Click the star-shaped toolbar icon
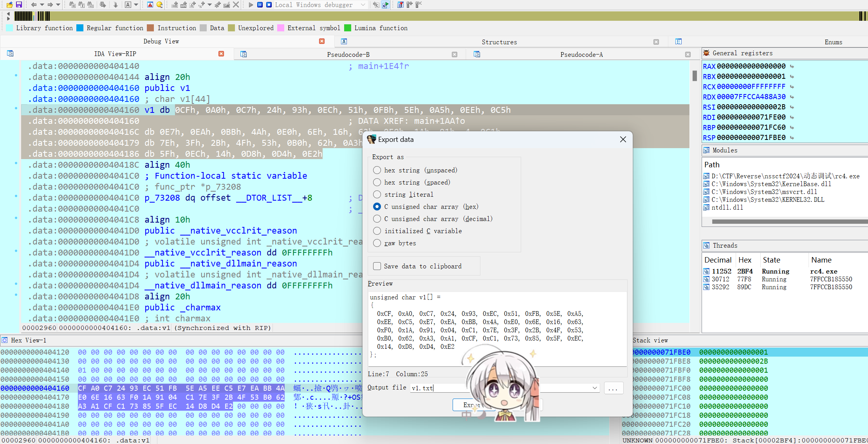The image size is (868, 444). pos(218,5)
